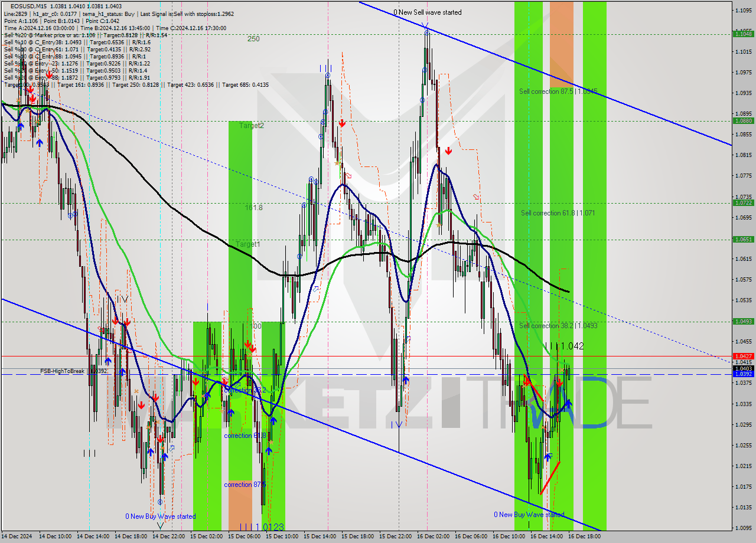
Task: Click the blue 1.0392 price tag
Action: pos(743,374)
